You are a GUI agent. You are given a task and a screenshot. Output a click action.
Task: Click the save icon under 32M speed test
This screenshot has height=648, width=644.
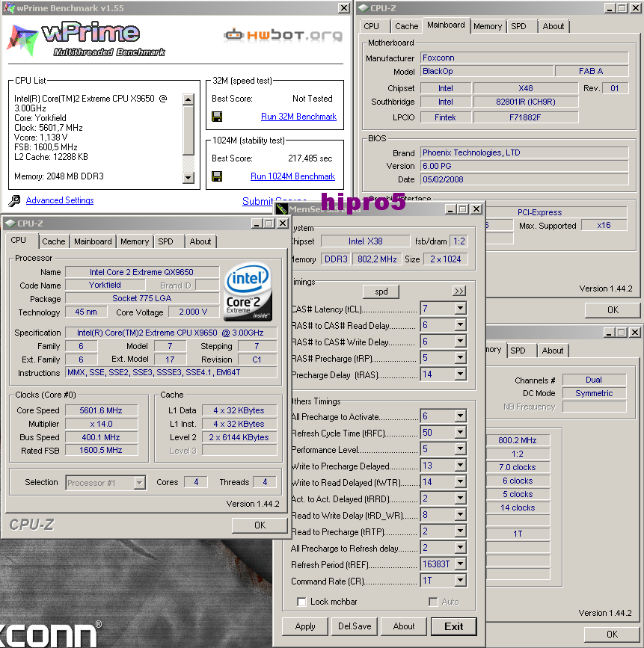[x=217, y=117]
